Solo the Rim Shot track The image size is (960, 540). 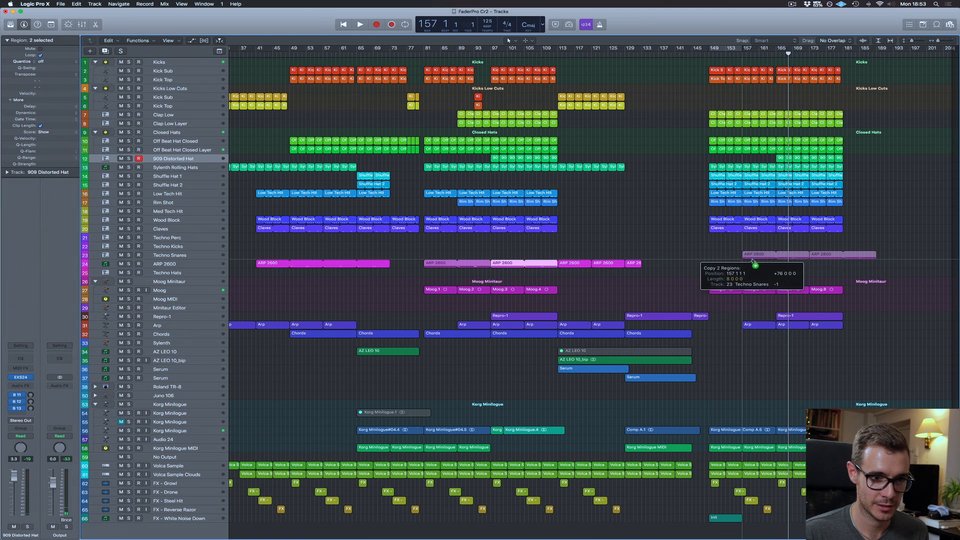coord(129,203)
